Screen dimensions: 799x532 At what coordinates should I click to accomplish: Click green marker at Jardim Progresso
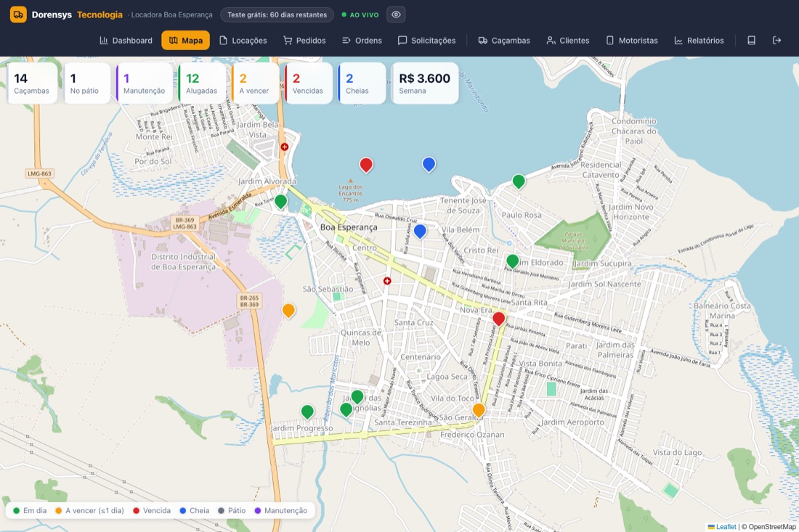(x=307, y=412)
